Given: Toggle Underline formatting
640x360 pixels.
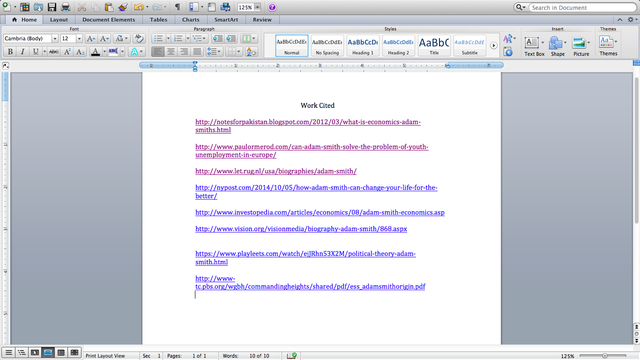Looking at the screenshot, I should point(36,51).
